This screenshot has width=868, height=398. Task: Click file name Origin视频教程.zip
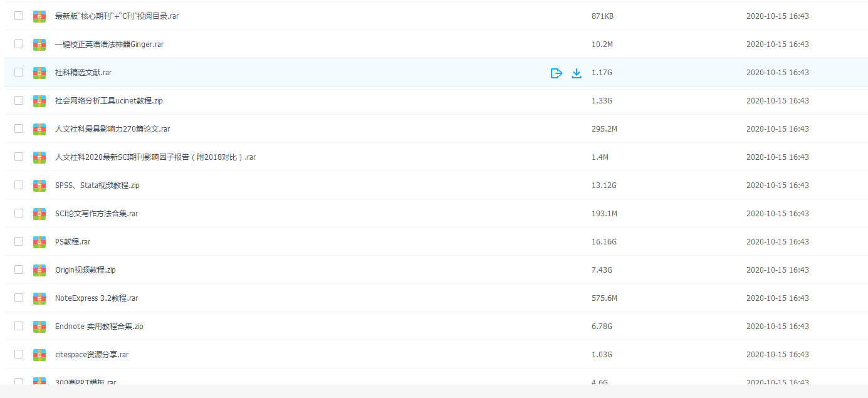click(85, 270)
